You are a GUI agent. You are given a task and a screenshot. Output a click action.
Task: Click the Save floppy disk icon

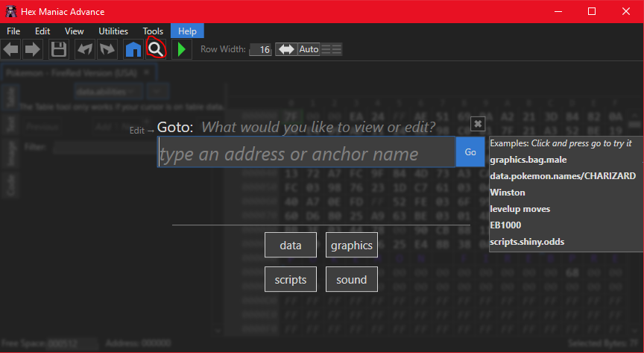click(x=58, y=49)
